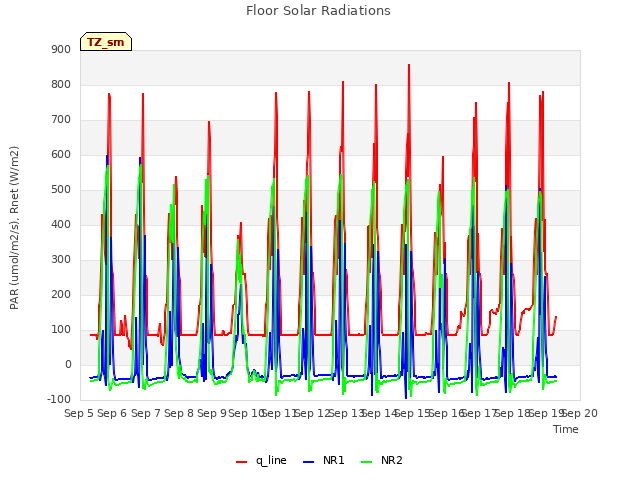Click the 700 y-axis tick label

(61, 120)
